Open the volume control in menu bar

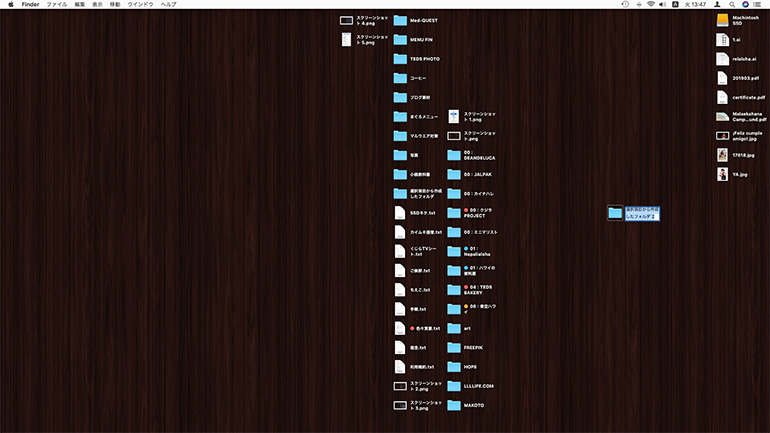tap(664, 4)
